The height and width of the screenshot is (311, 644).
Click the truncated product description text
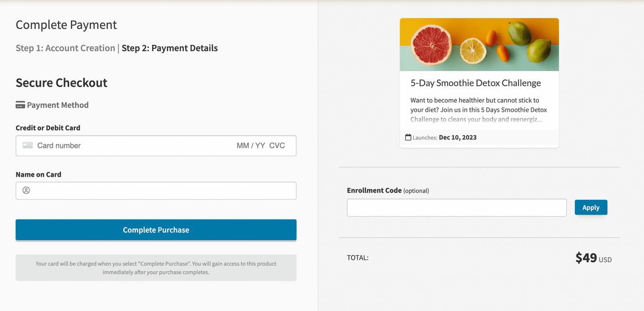tap(479, 110)
